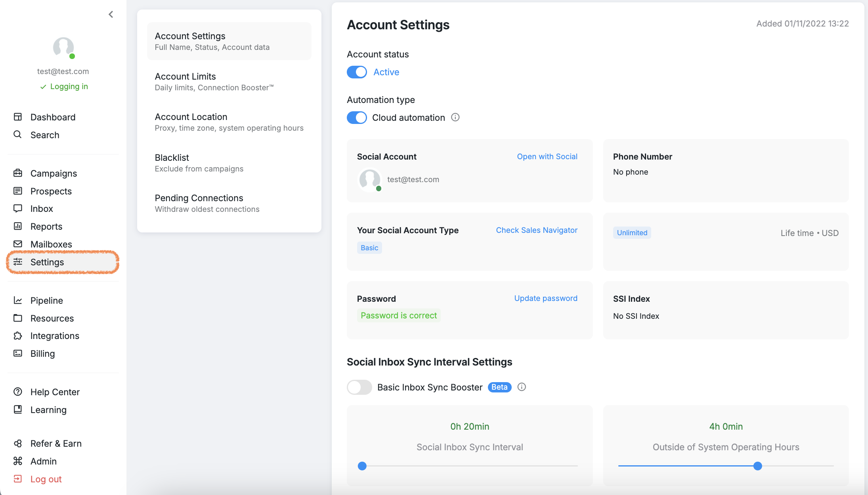868x495 pixels.
Task: Disable the Cloud automation toggle
Action: (x=357, y=118)
